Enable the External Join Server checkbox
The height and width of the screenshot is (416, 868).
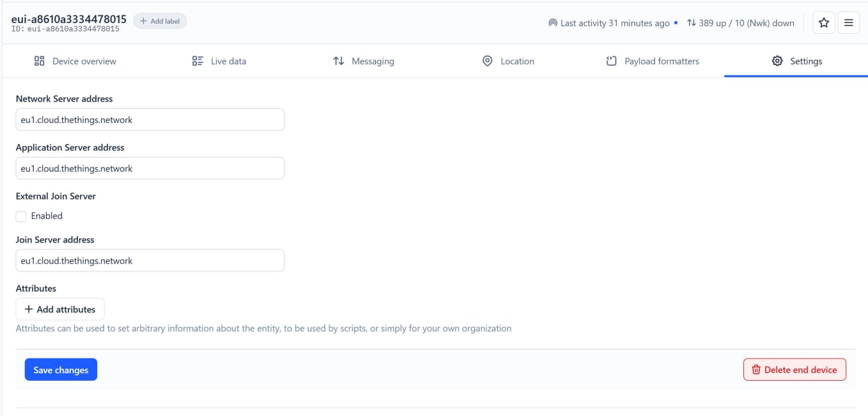click(x=21, y=216)
